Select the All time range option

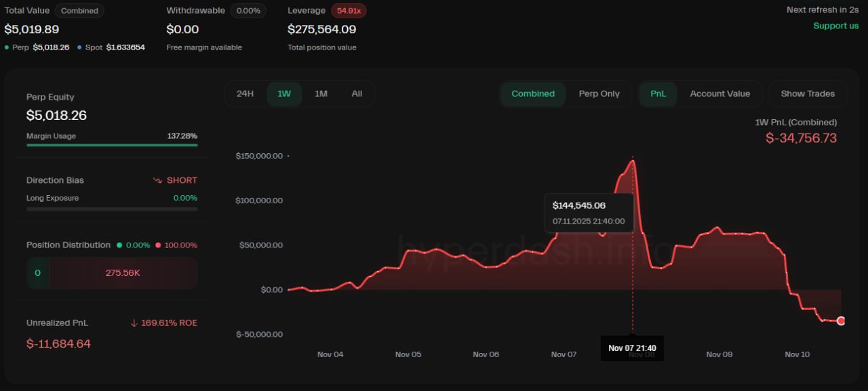[x=357, y=94]
